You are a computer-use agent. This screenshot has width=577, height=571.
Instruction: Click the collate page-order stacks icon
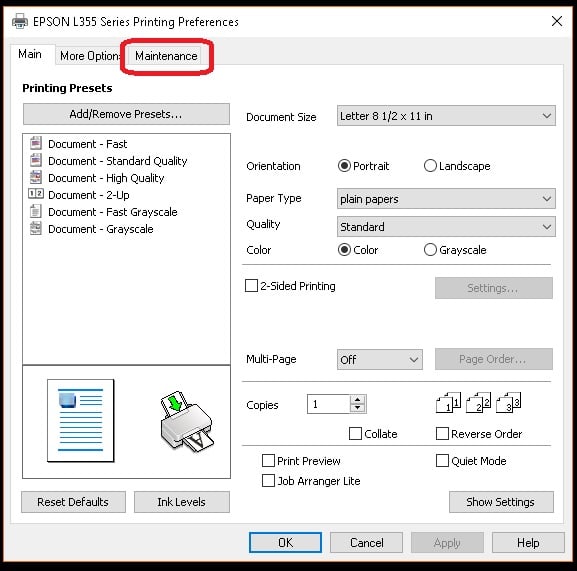tap(478, 403)
